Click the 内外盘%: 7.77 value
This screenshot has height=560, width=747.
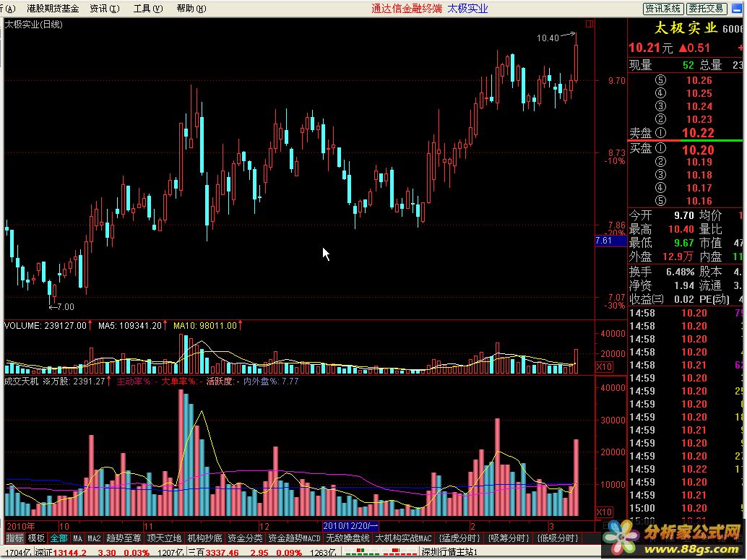271,382
